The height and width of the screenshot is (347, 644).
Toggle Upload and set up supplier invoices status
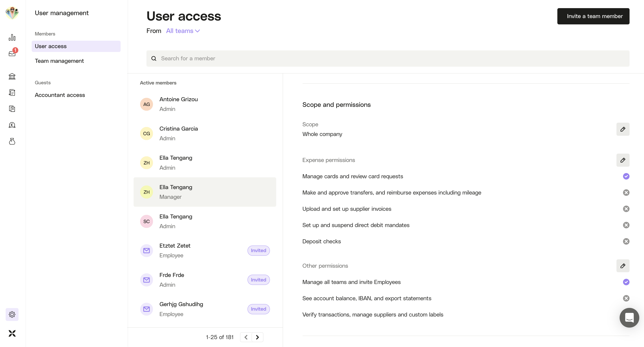pos(626,209)
